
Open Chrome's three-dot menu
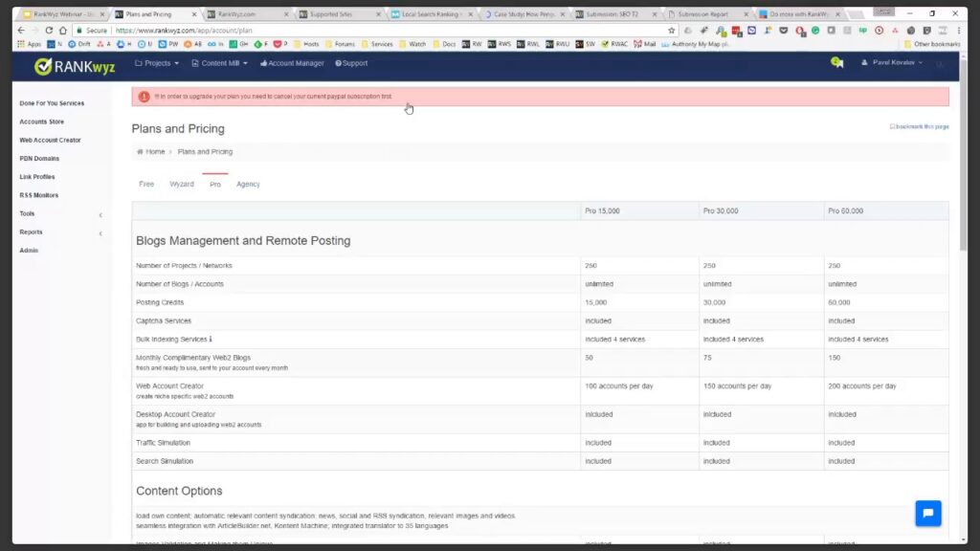click(x=959, y=30)
